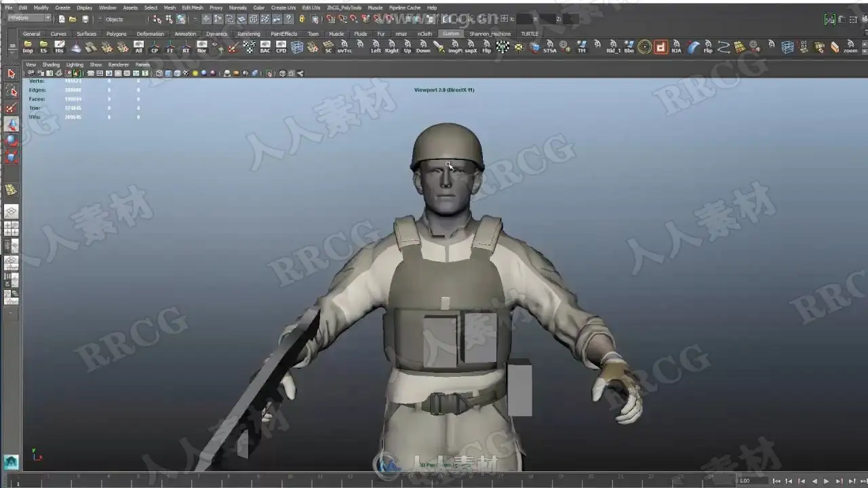Image resolution: width=868 pixels, height=488 pixels.
Task: Click the play forward button
Action: pyautogui.click(x=826, y=481)
